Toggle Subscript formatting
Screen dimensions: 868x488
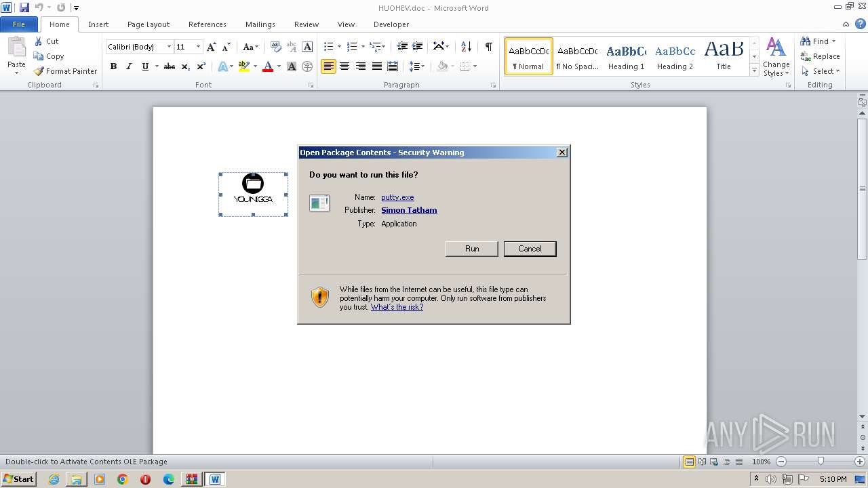pos(186,66)
